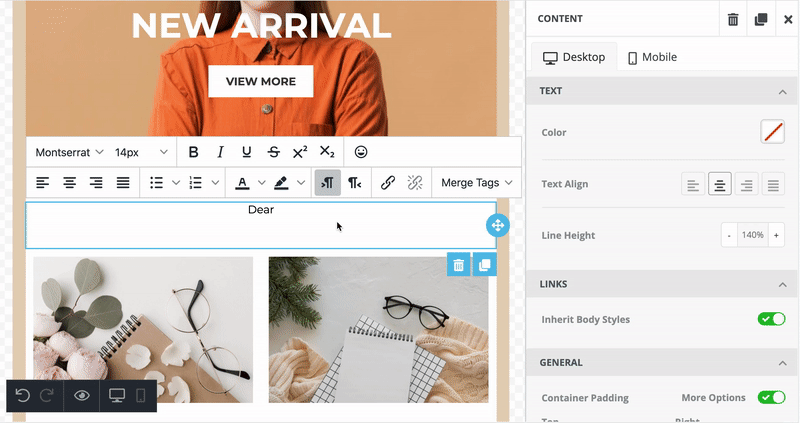Increase line height with plus button
This screenshot has width=800, height=423.
(776, 235)
